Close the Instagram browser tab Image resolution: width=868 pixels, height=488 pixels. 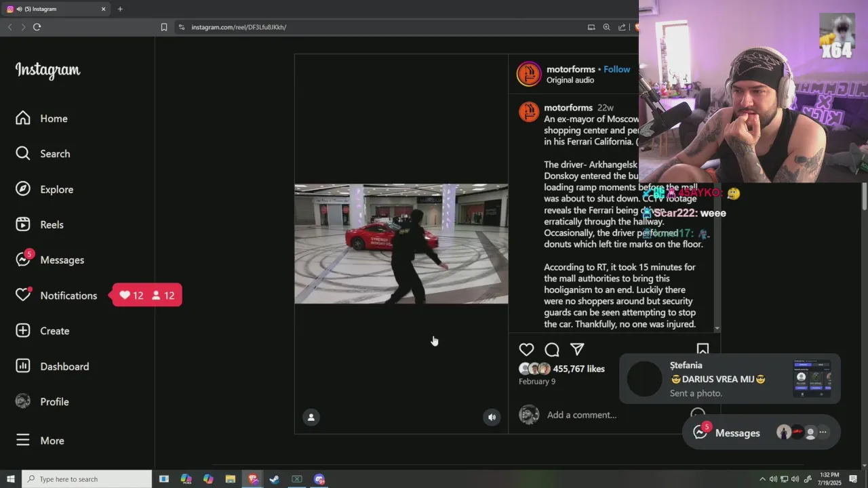click(104, 9)
